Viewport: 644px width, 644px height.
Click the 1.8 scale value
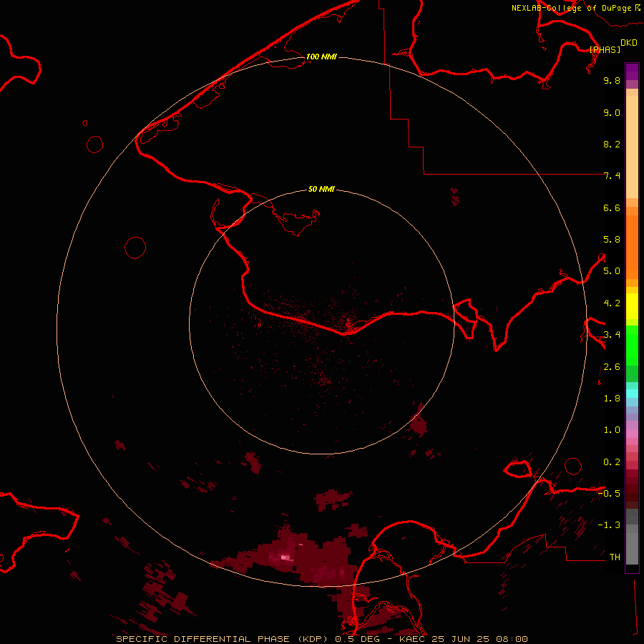612,399
